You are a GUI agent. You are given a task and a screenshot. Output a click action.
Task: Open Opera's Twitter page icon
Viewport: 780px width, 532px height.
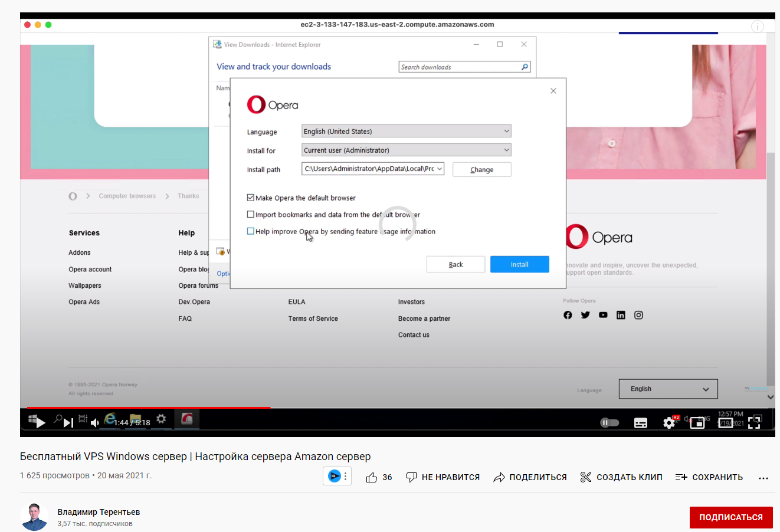[585, 315]
